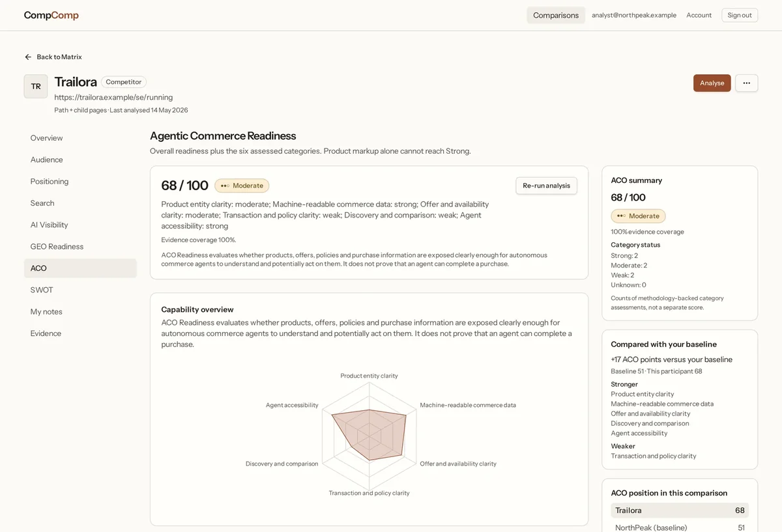
Task: Click Weak: 2 in Category status
Action: coord(622,275)
